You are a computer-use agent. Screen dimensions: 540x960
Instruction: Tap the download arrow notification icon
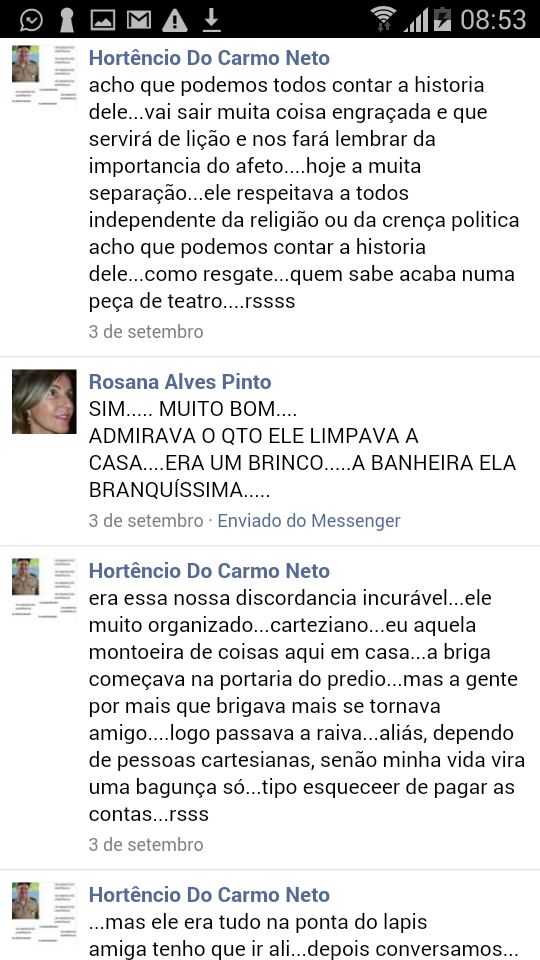211,20
